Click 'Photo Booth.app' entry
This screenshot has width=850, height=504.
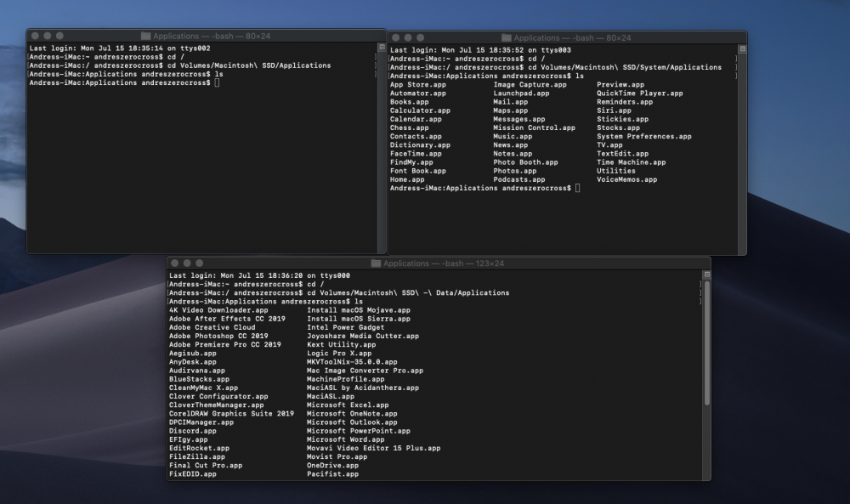coord(525,162)
